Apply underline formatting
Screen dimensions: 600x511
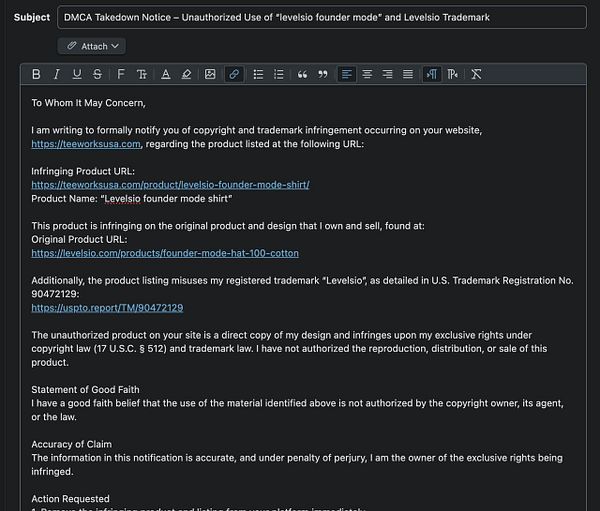77,74
